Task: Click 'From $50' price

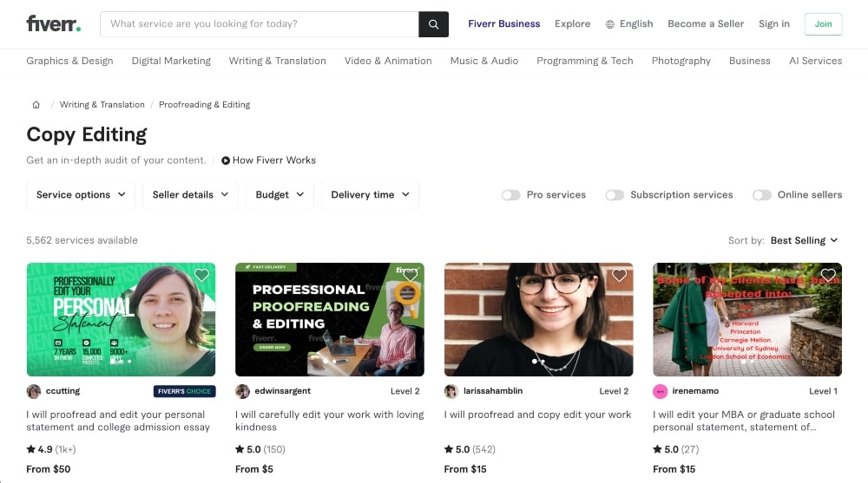Action: pos(48,469)
